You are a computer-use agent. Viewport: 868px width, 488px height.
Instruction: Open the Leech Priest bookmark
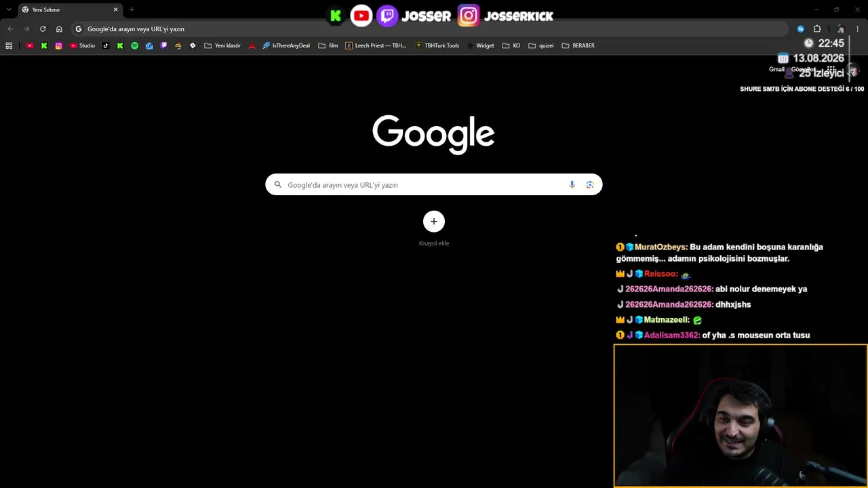click(x=376, y=45)
